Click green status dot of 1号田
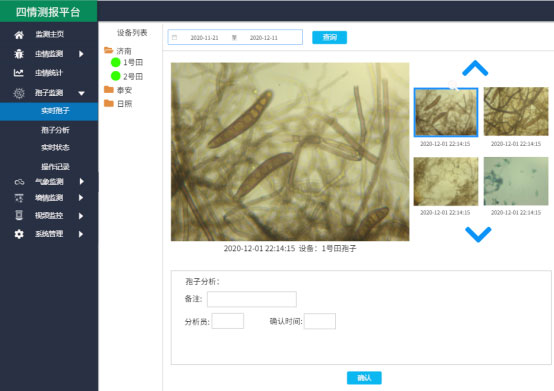Image resolution: width=554 pixels, height=391 pixels. coord(116,63)
